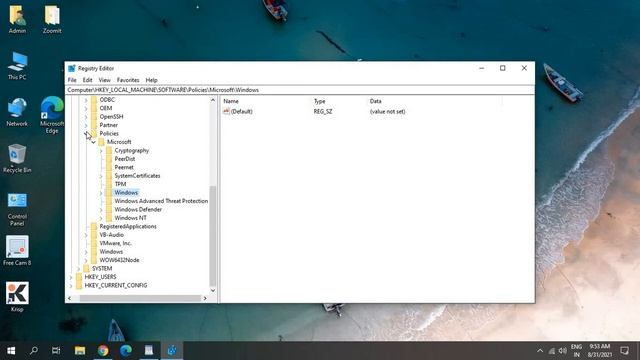Open Control Panel desktop icon
The image size is (640, 360).
[17, 209]
